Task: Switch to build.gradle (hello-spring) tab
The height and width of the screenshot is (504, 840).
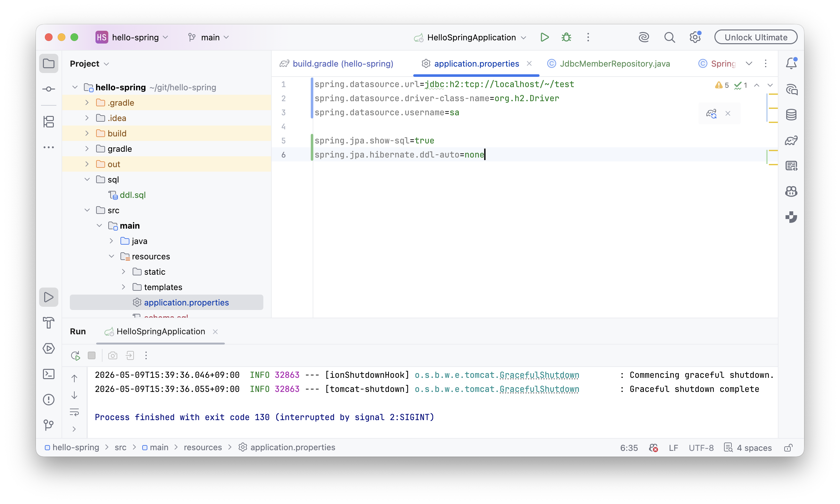Action: [336, 63]
